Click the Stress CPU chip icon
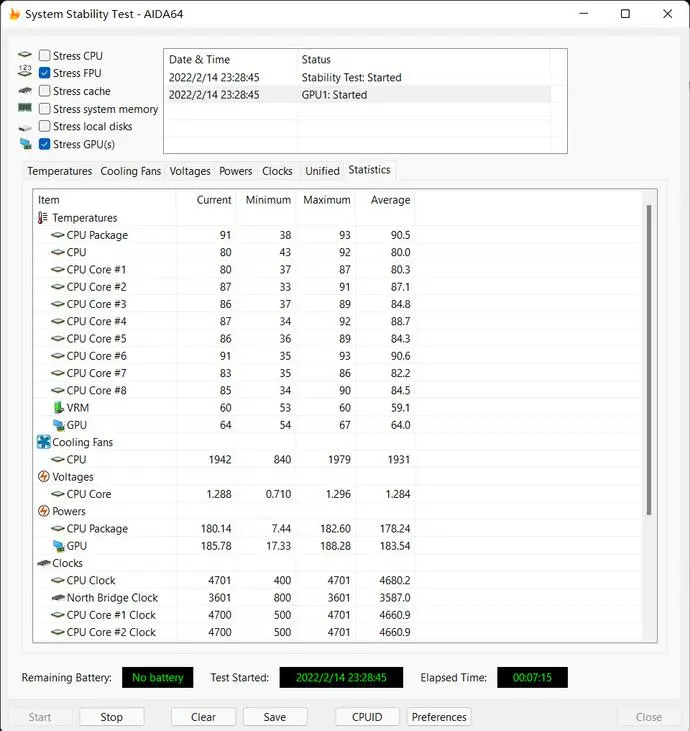The image size is (690, 731). [x=25, y=55]
